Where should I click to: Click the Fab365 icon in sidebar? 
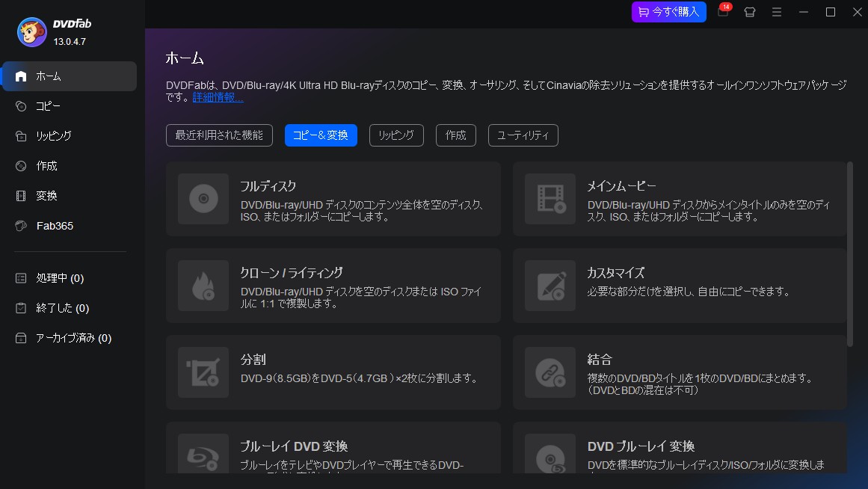21,226
